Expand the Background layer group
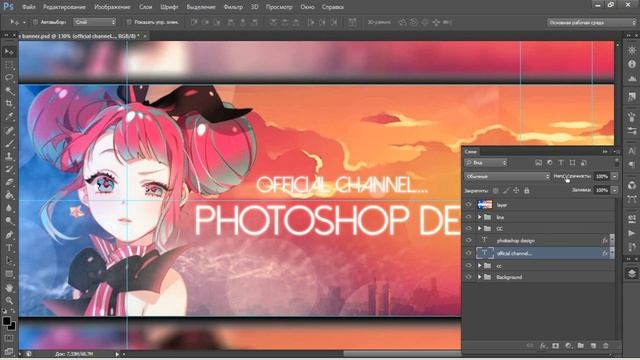 point(480,277)
